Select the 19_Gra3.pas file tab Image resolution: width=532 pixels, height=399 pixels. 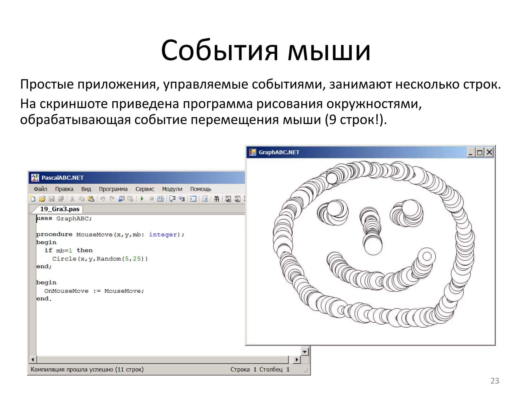[x=59, y=209]
